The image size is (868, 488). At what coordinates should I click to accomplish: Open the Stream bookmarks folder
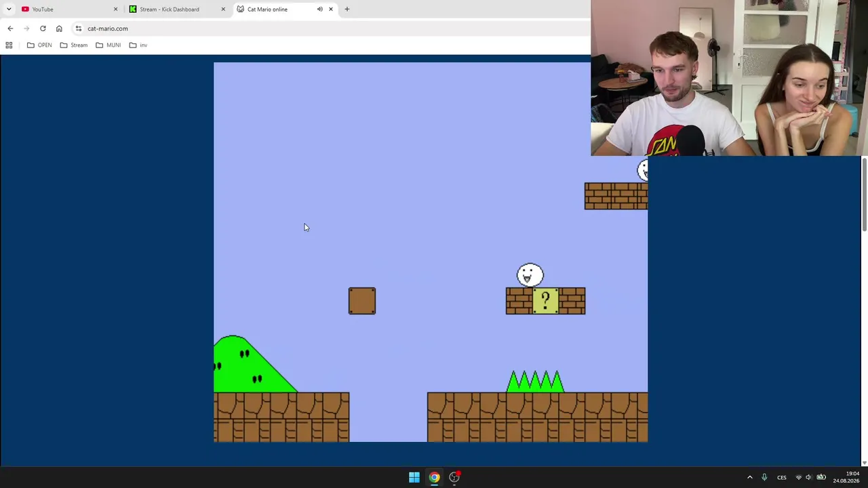point(73,45)
